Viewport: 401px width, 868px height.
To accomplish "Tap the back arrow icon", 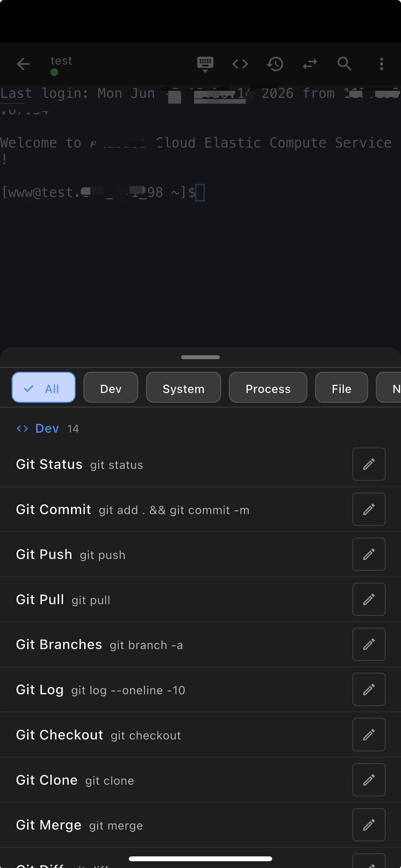I will [23, 64].
